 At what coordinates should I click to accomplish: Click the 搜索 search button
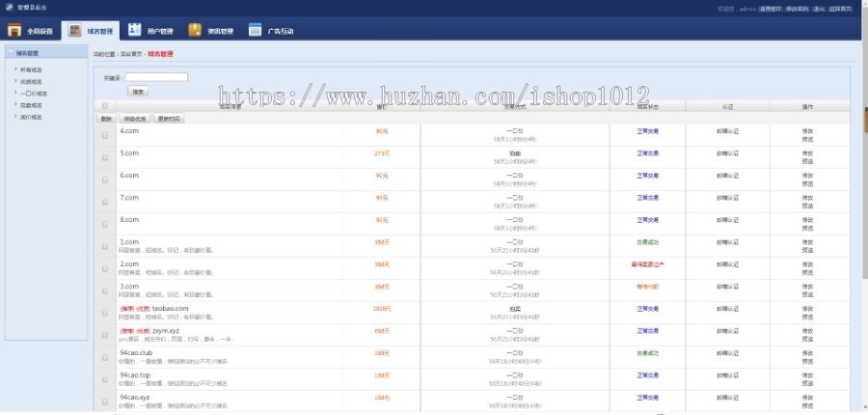click(x=138, y=91)
